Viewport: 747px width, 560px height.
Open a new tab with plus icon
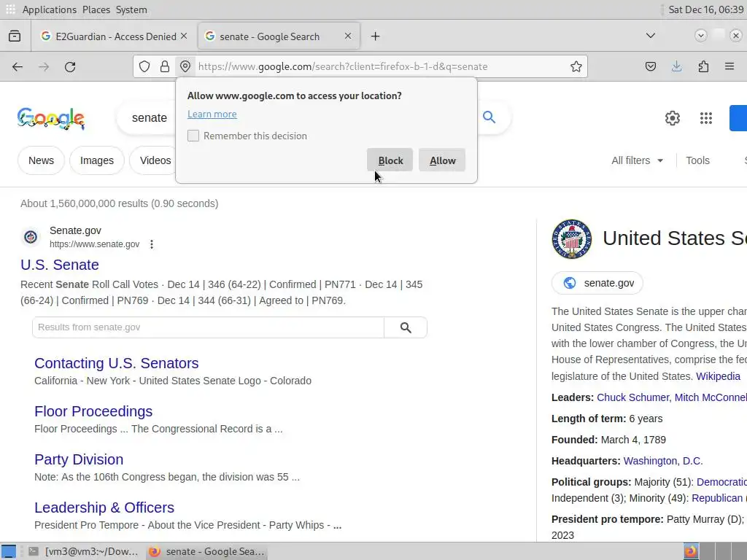376,36
